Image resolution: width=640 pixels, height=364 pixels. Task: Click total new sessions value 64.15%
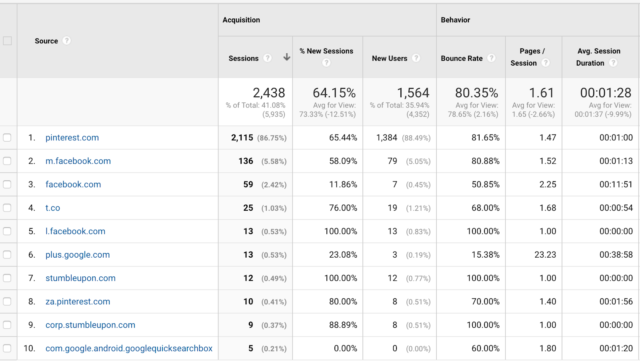point(334,93)
